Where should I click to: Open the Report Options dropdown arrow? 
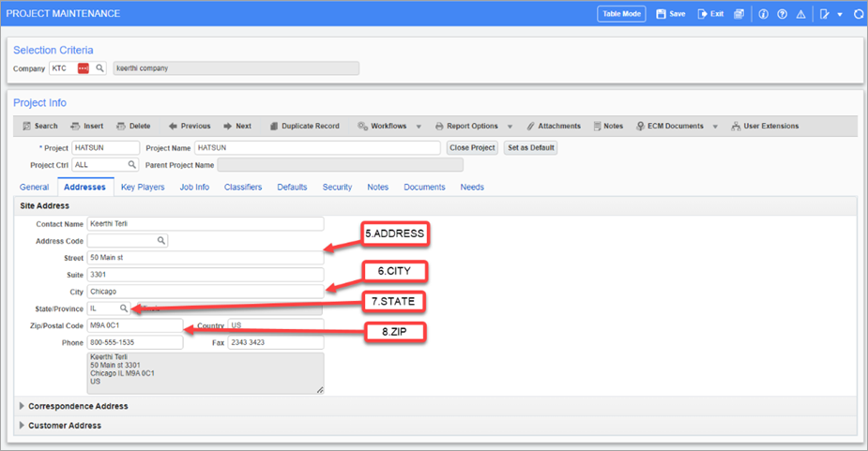510,126
